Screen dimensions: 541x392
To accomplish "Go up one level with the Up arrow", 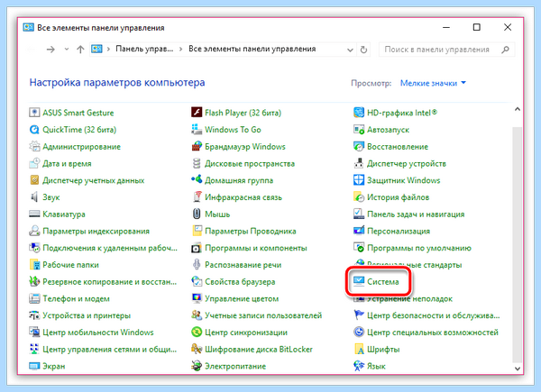I will pyautogui.click(x=80, y=50).
